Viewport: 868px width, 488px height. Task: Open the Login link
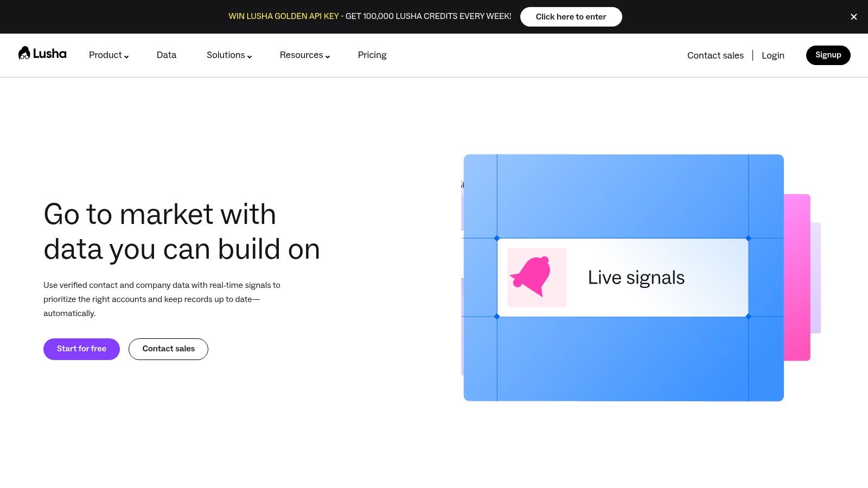773,55
